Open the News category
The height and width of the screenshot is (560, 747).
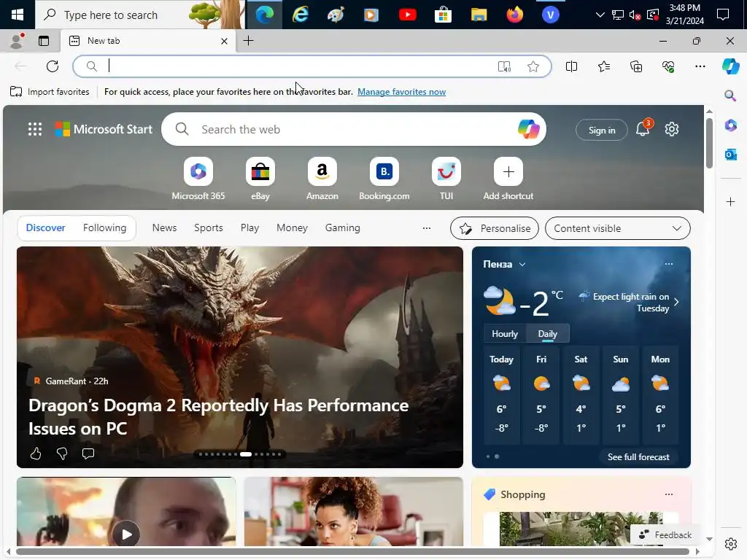click(164, 228)
